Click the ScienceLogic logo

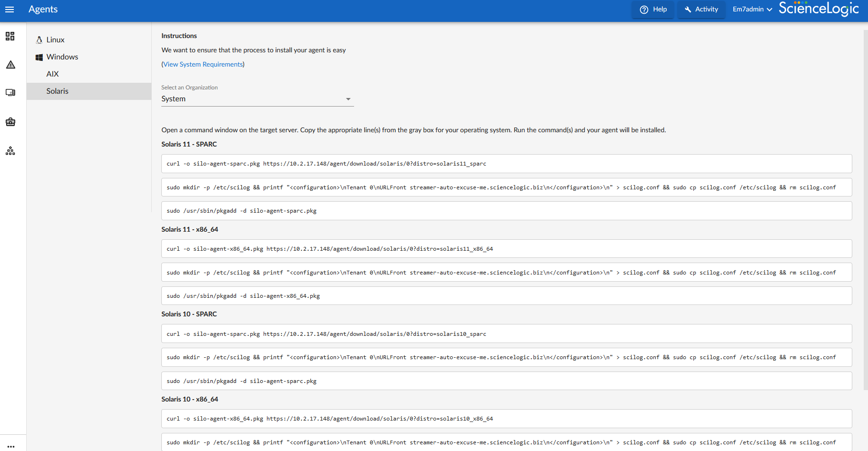tap(819, 9)
